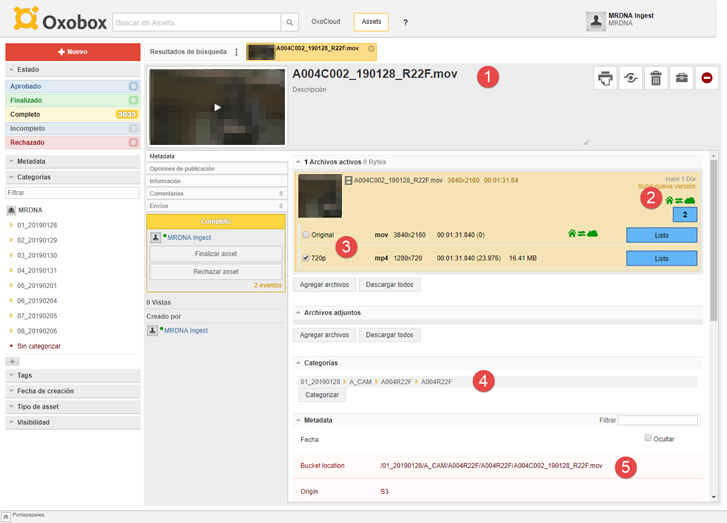Image resolution: width=727 pixels, height=523 pixels.
Task: Expand the Metadata sidebar section
Action: tap(73, 161)
